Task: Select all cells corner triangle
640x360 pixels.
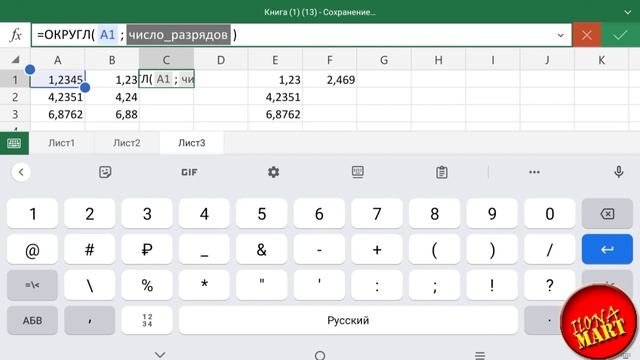Action: coord(15,60)
